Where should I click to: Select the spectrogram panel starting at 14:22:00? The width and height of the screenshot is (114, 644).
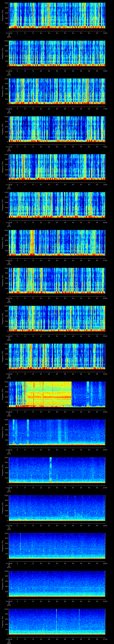pos(57,318)
